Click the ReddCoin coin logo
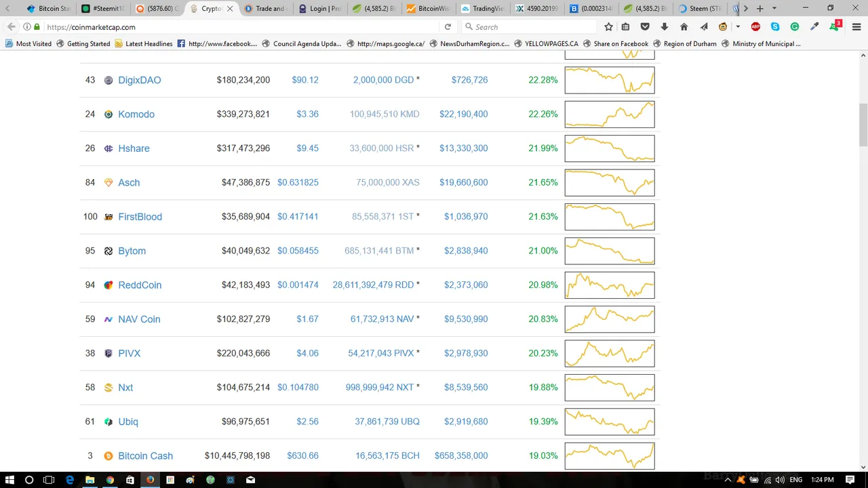Screen dimensions: 868x488 [108, 285]
